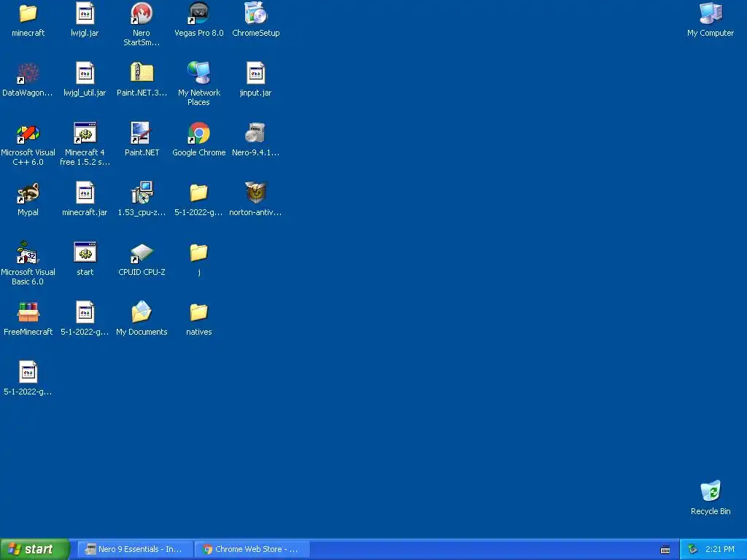
Task: Select the Nero-9.4.1 installer icon
Action: [256, 133]
